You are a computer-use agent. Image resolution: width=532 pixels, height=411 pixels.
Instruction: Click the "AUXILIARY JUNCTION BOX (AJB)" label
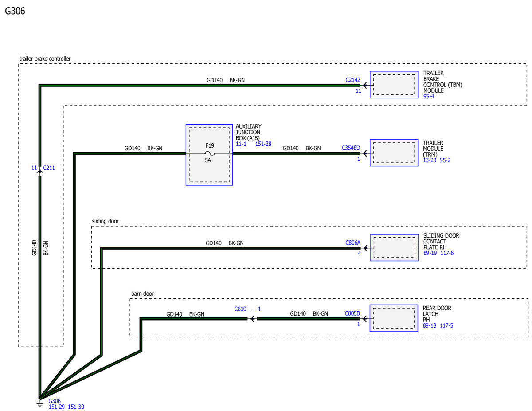249,132
